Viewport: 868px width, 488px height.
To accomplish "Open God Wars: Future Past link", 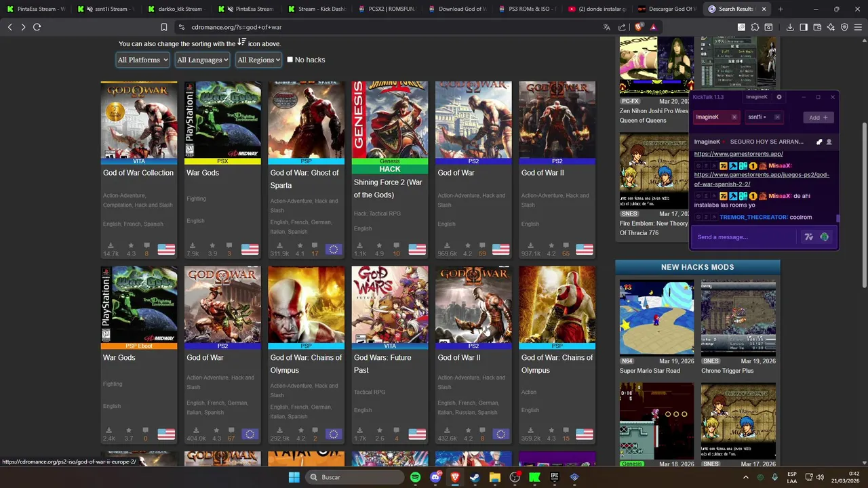I will (x=382, y=364).
